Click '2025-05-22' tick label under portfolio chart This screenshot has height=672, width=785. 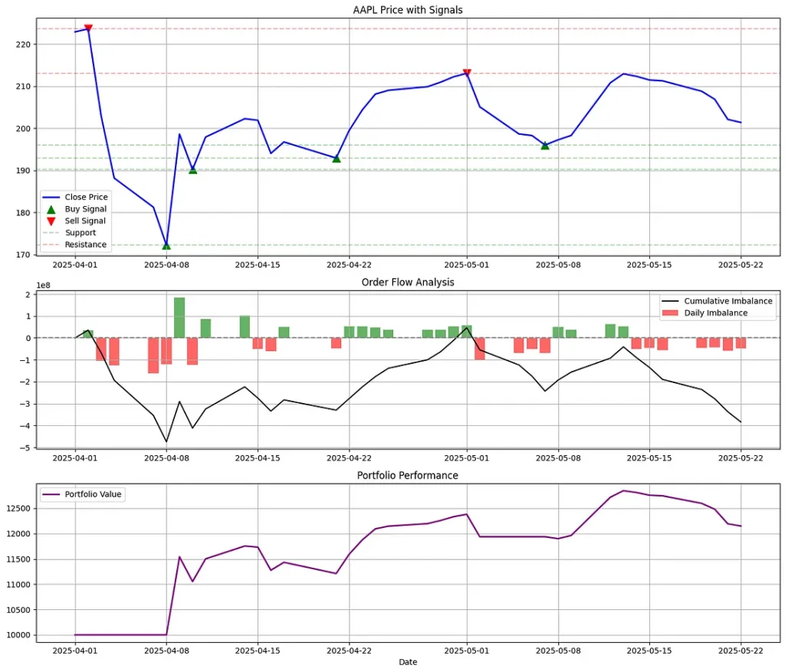[x=741, y=651]
